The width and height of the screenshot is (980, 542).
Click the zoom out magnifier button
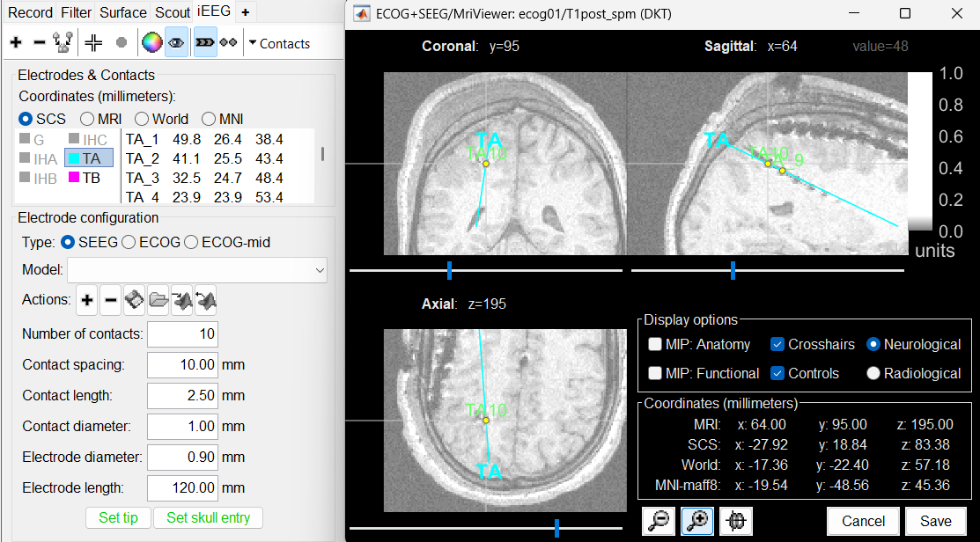click(x=659, y=521)
